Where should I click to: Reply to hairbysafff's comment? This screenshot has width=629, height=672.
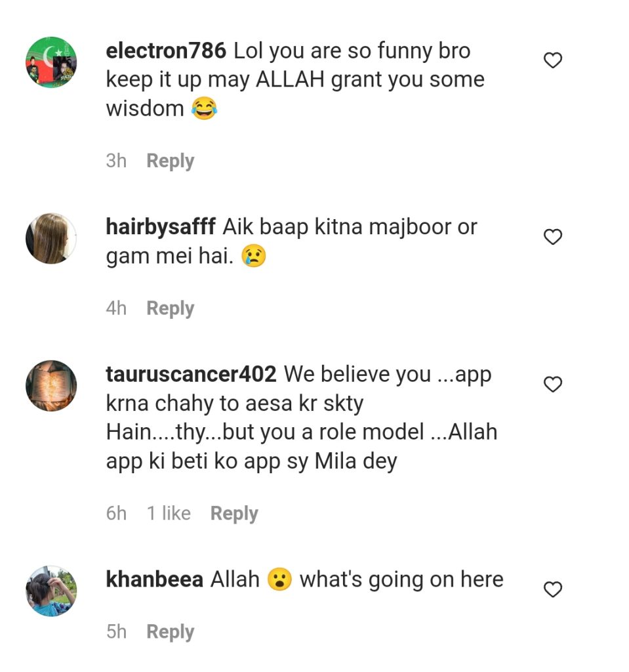(x=170, y=308)
